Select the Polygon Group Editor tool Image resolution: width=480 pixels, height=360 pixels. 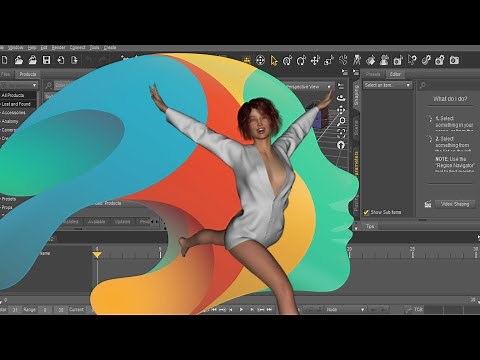(x=440, y=60)
